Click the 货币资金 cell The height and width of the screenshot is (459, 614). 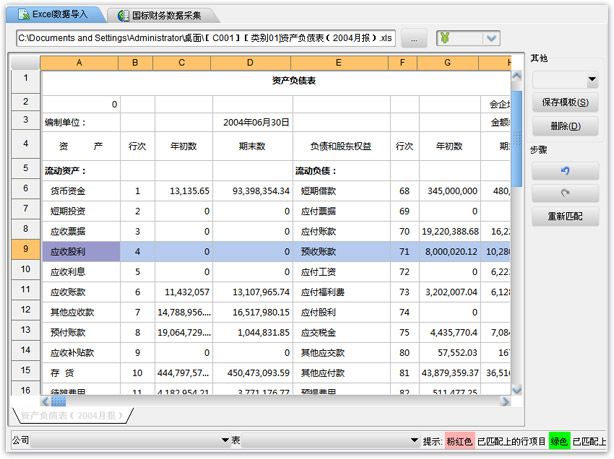pos(81,191)
